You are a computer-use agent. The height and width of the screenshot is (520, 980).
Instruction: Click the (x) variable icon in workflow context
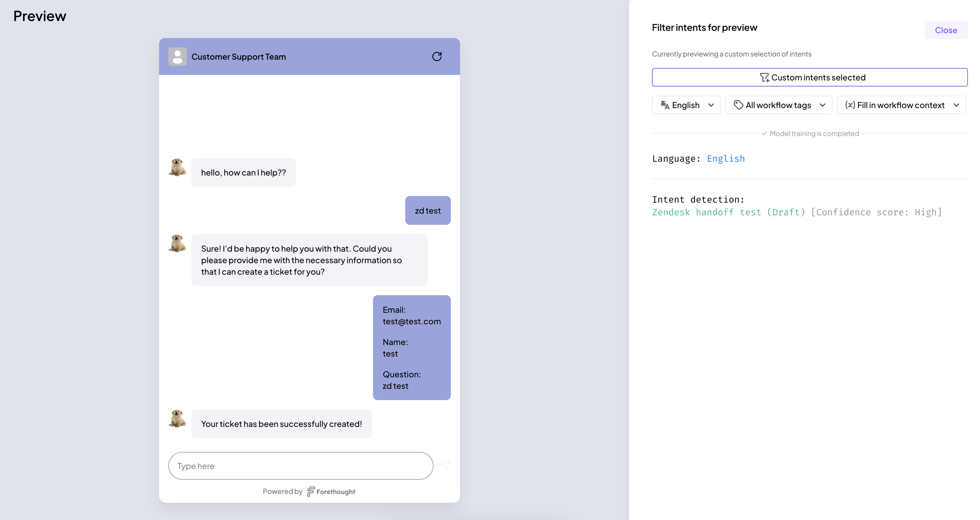coord(850,105)
